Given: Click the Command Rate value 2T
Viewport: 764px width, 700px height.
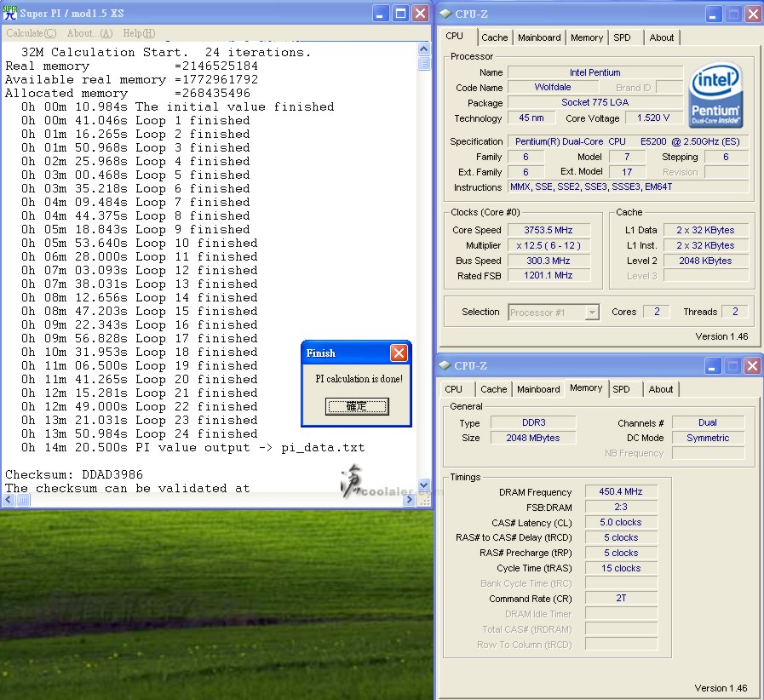Looking at the screenshot, I should [x=621, y=598].
